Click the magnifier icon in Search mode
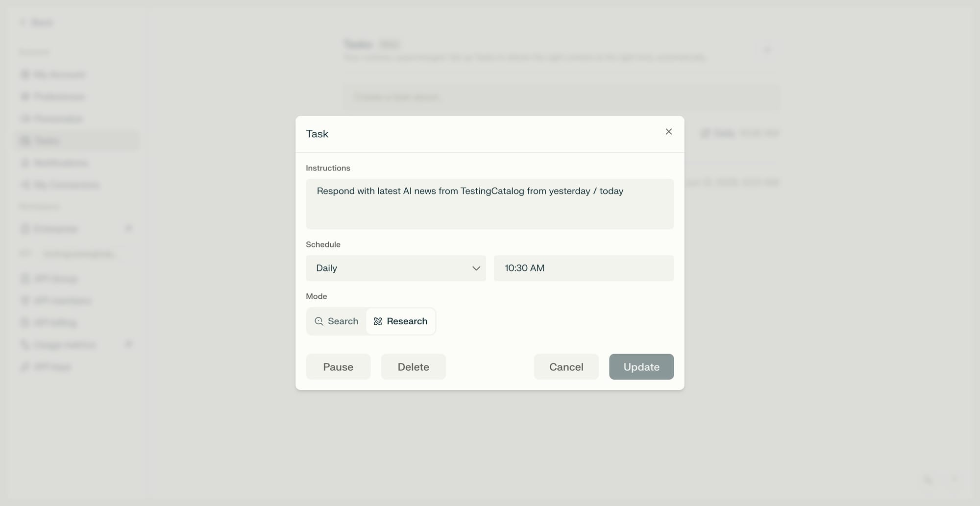 tap(319, 321)
